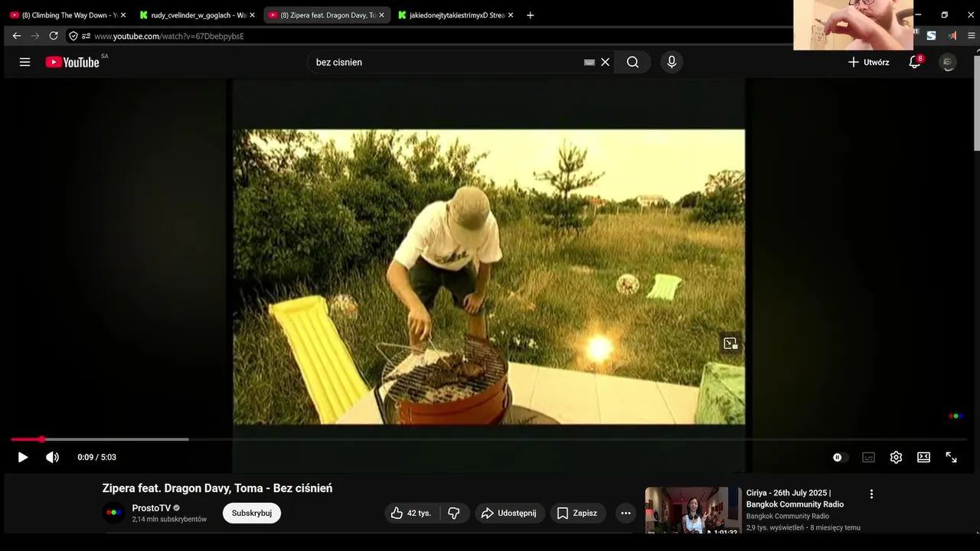Click shield tracking protection icon
Image resolution: width=980 pixels, height=551 pixels.
point(73,36)
